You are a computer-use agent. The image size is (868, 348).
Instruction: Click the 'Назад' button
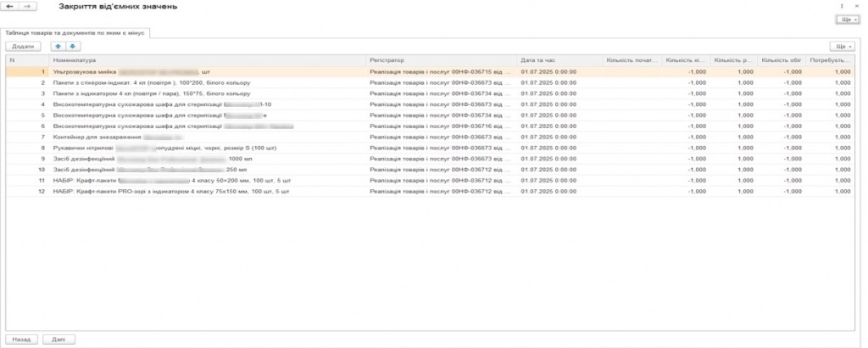click(20, 339)
